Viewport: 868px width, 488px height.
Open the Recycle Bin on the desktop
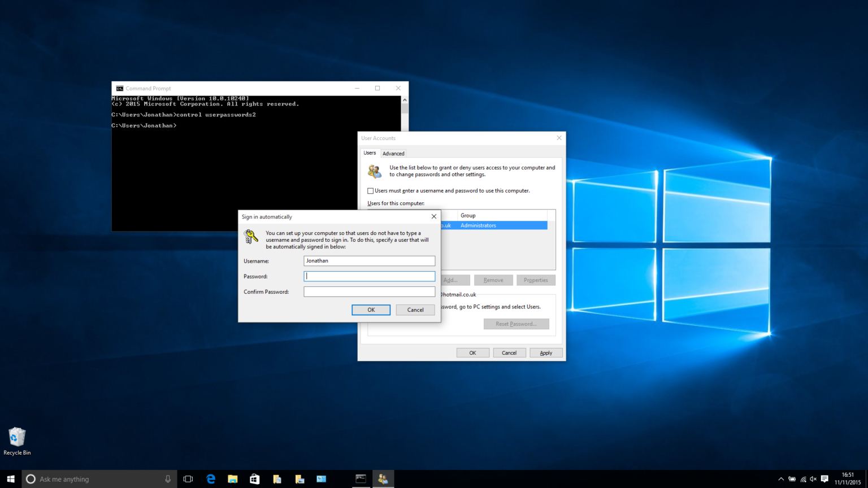click(x=17, y=438)
